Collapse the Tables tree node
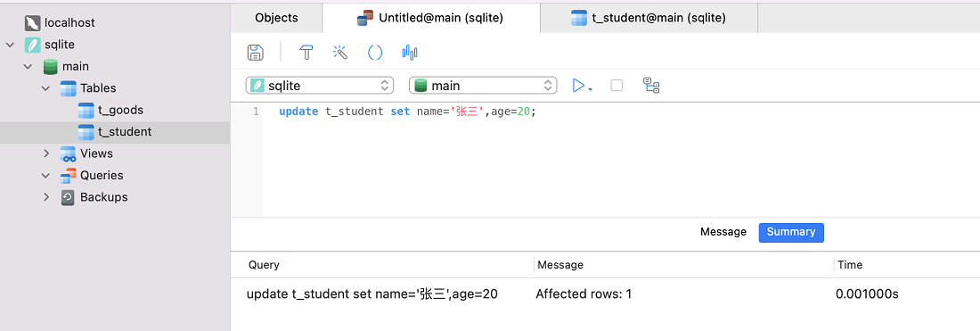 (x=45, y=88)
